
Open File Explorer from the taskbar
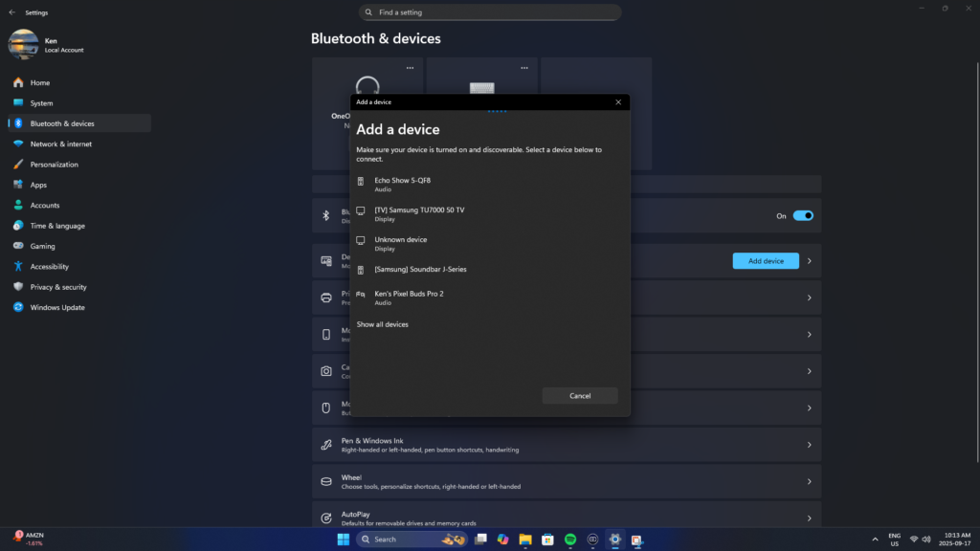[525, 540]
